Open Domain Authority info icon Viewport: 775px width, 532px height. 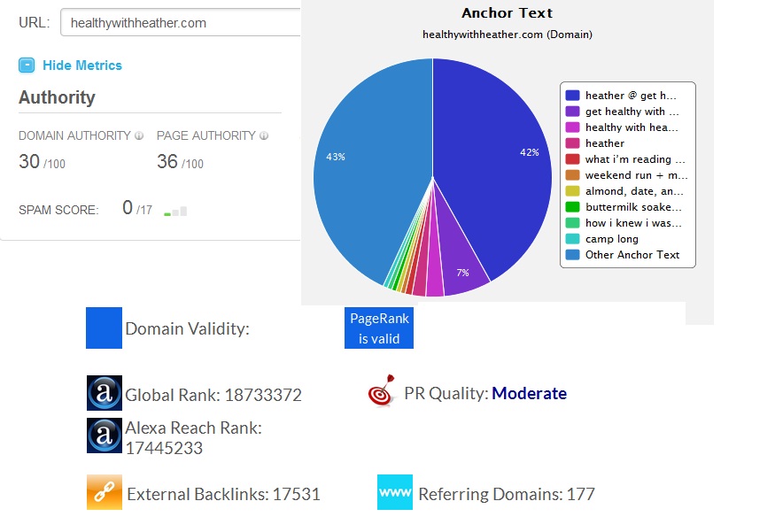tap(139, 135)
